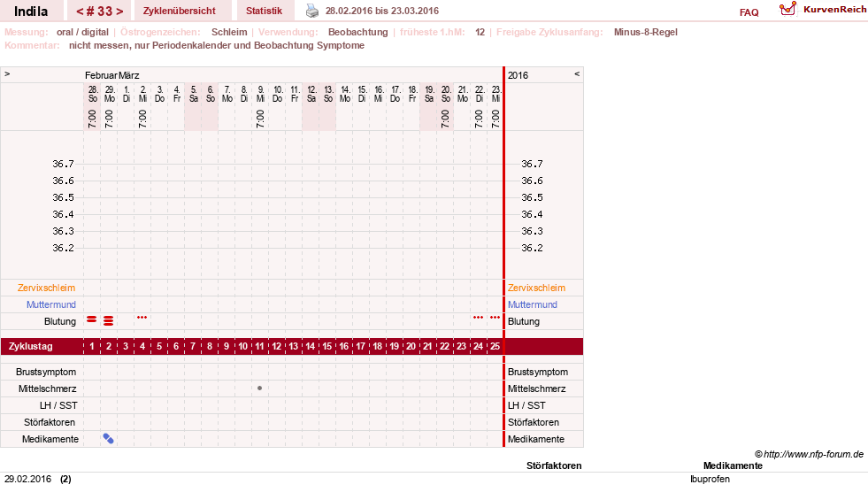Click the left LH / SST row label
Screen dimensions: 868x500
58,405
